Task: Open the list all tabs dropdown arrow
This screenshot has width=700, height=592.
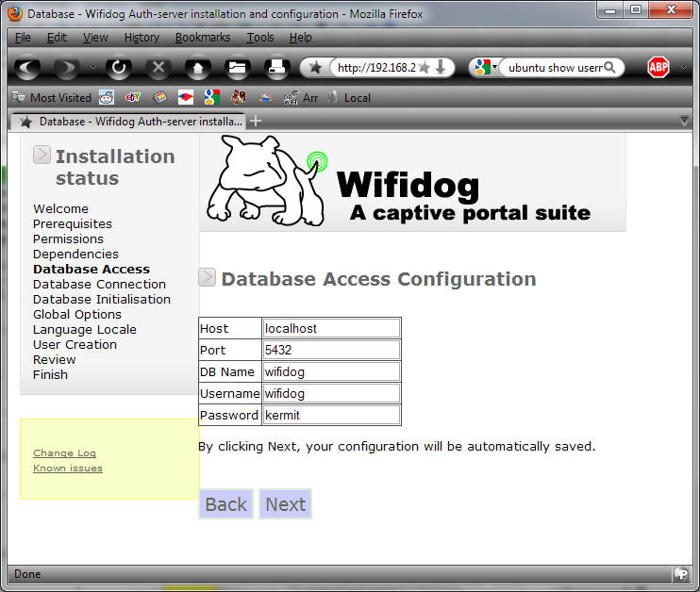Action: tap(684, 121)
